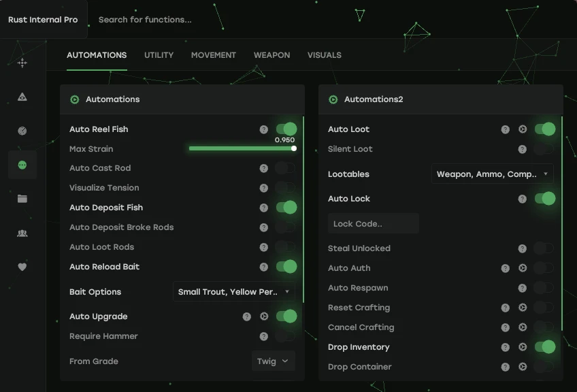
Task: Click the Automations panel header icon
Action: 75,99
